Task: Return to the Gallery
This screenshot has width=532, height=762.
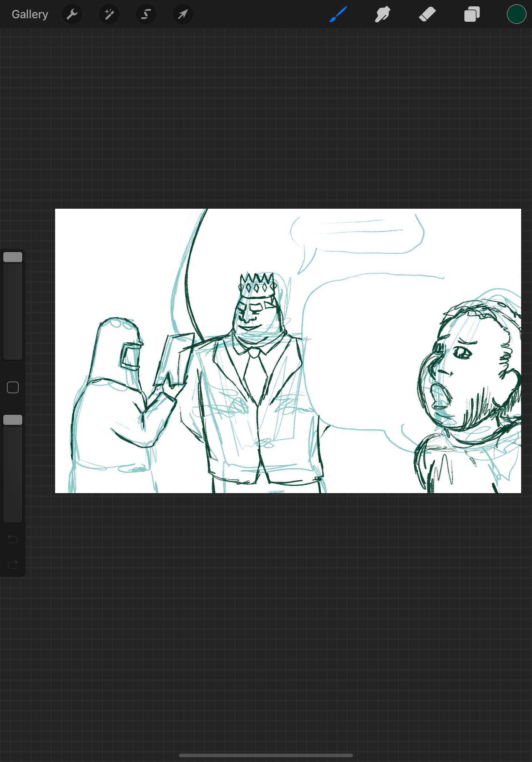Action: pos(30,14)
